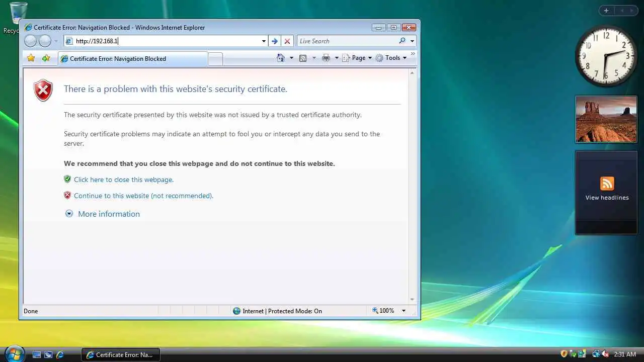Viewport: 644px width, 362px height.
Task: Expand the Home button dropdown arrow
Action: [x=291, y=58]
